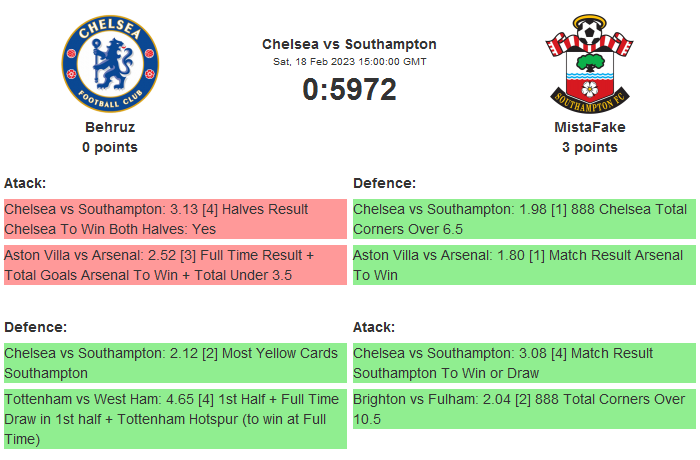
Task: Select Tottenham vs West Ham 4.65 bet
Action: [x=175, y=418]
